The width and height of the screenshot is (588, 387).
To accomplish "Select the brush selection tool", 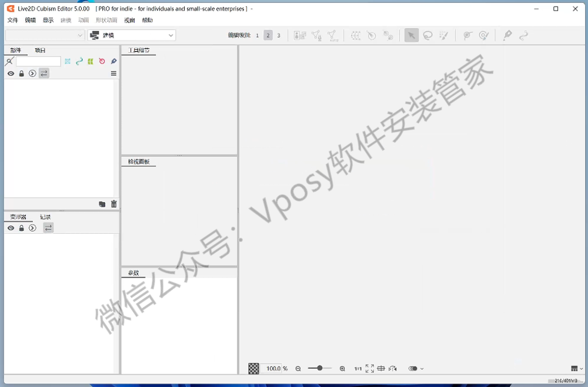I will 443,36.
